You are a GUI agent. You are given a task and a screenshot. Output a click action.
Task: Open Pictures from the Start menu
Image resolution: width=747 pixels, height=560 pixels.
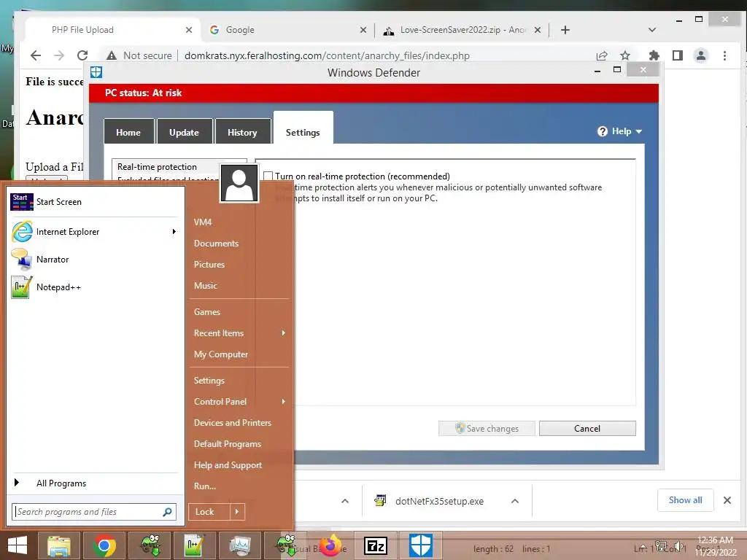209,265
